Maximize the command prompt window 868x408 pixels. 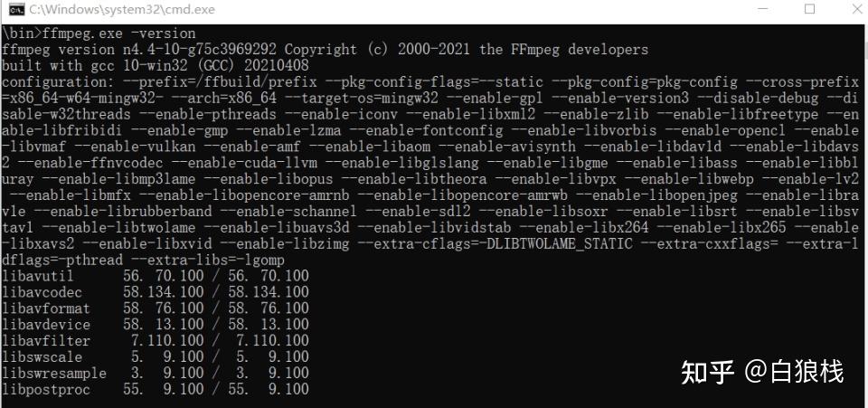coord(808,9)
